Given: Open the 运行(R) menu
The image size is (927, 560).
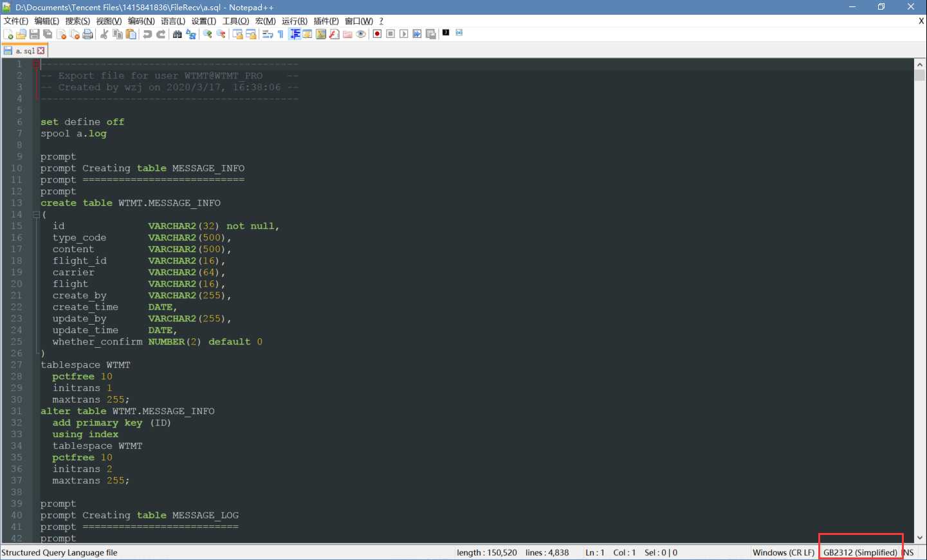Looking at the screenshot, I should 294,21.
